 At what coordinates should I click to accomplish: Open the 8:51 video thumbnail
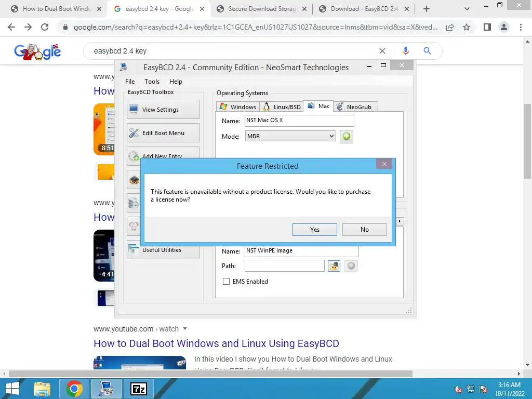[104, 129]
